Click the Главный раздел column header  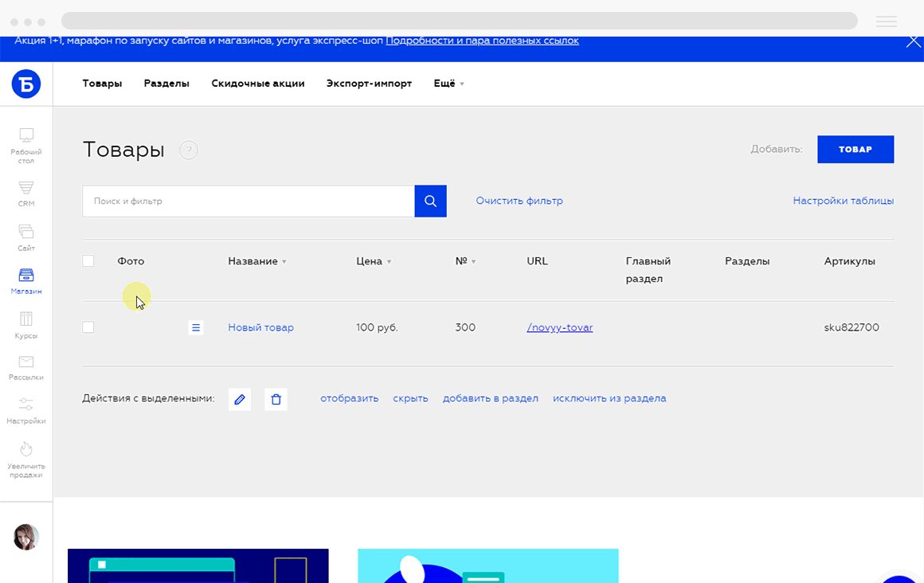648,270
